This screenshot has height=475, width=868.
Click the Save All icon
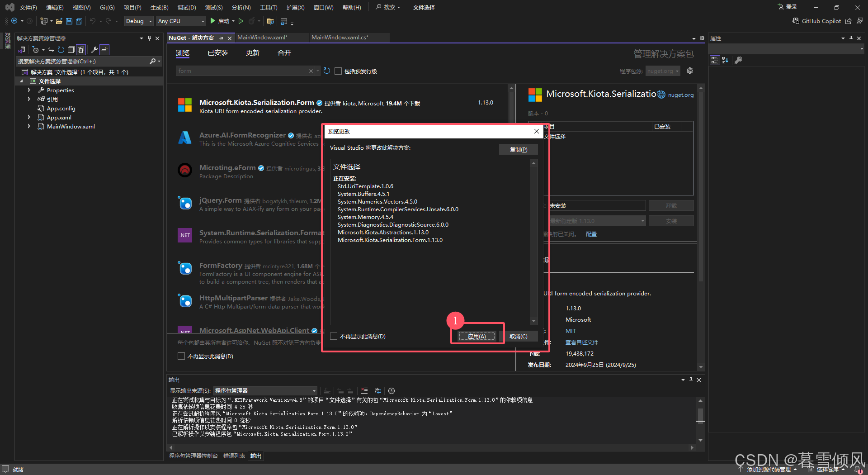[79, 21]
